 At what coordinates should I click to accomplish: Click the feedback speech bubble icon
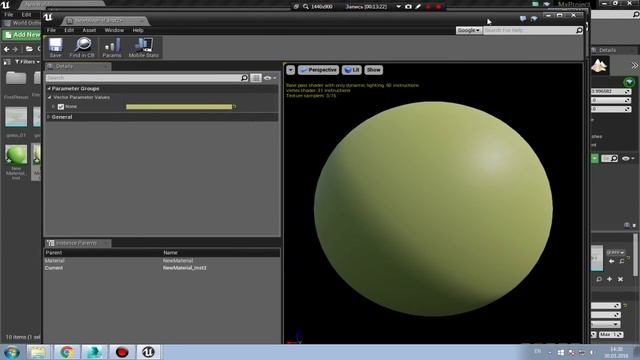point(523,18)
